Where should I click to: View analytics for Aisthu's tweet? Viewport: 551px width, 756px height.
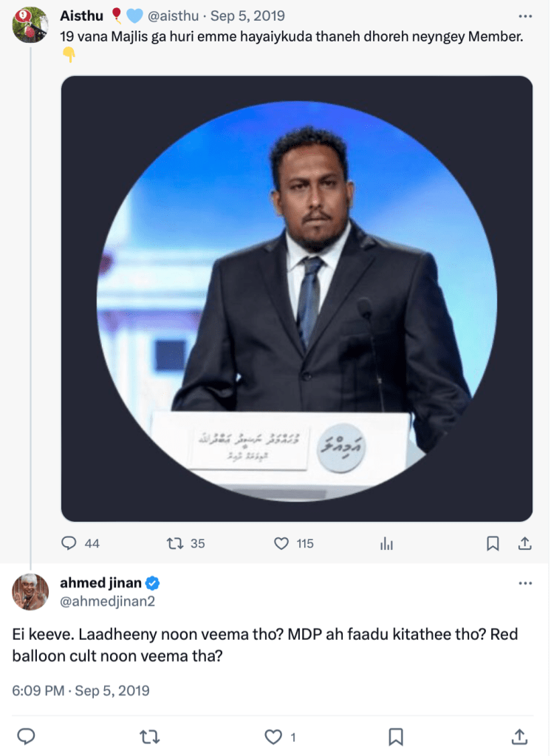point(386,543)
